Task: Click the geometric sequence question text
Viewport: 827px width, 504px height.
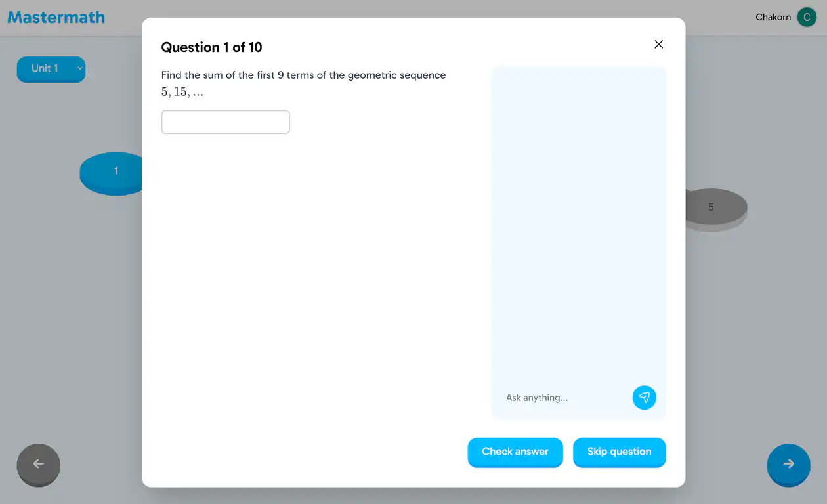Action: pos(303,75)
